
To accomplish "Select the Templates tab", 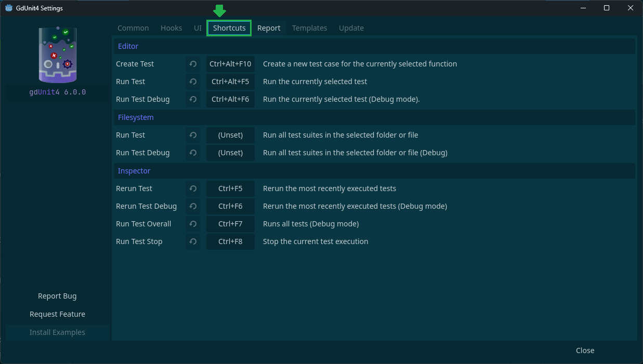I will tap(309, 28).
